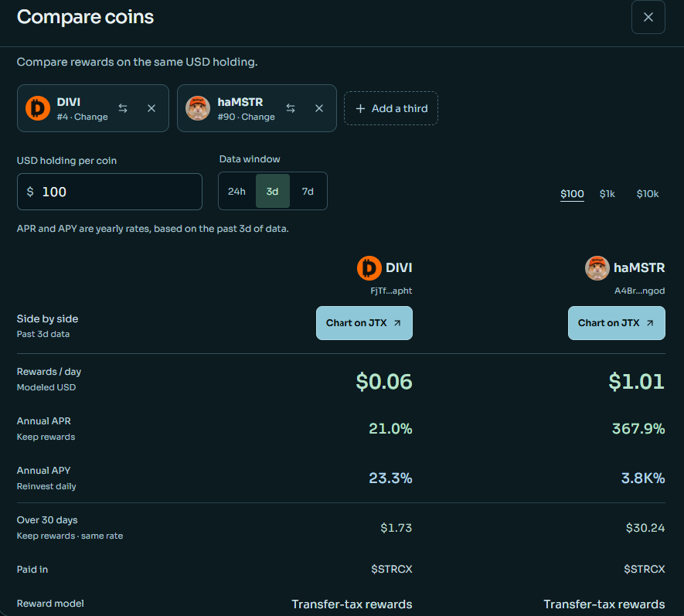Click the Annual APR row label

point(43,421)
